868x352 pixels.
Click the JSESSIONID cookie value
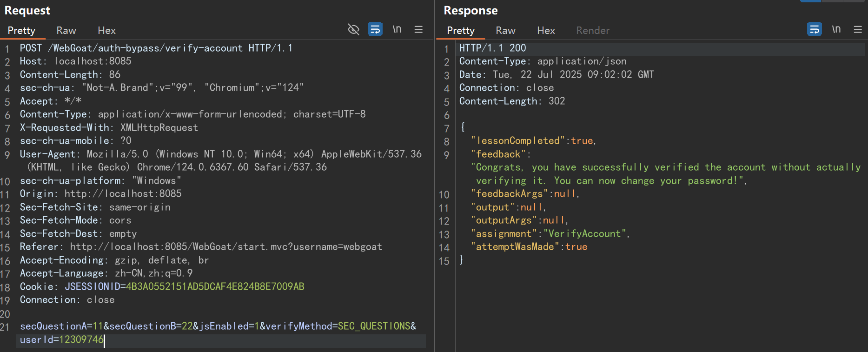215,286
